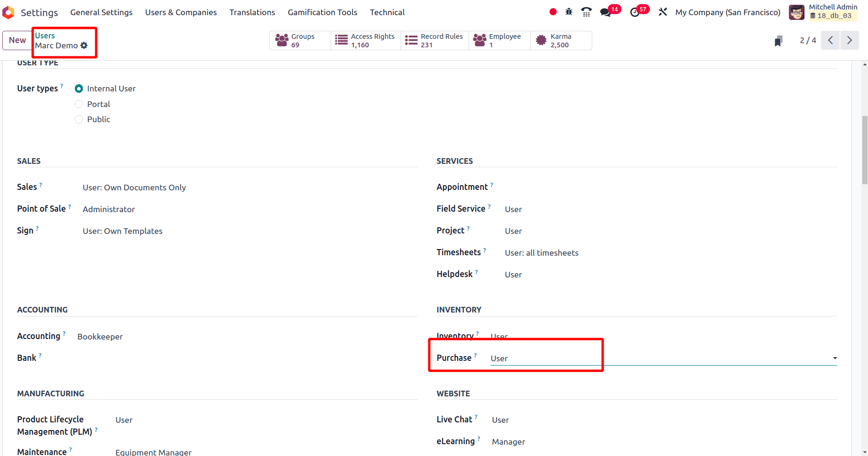Screen dimensions: 868x456
Task: Open the Timesheets User: all timesheets dropdown
Action: 671,253
